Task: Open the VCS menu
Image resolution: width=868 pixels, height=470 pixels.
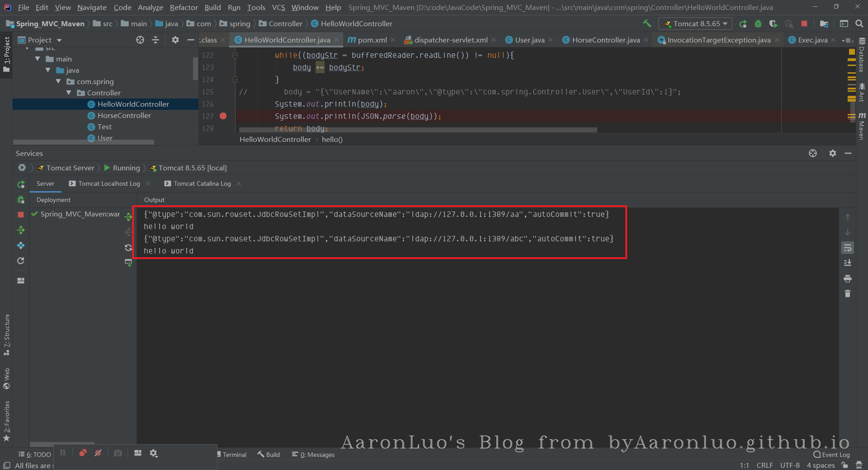Action: tap(278, 7)
